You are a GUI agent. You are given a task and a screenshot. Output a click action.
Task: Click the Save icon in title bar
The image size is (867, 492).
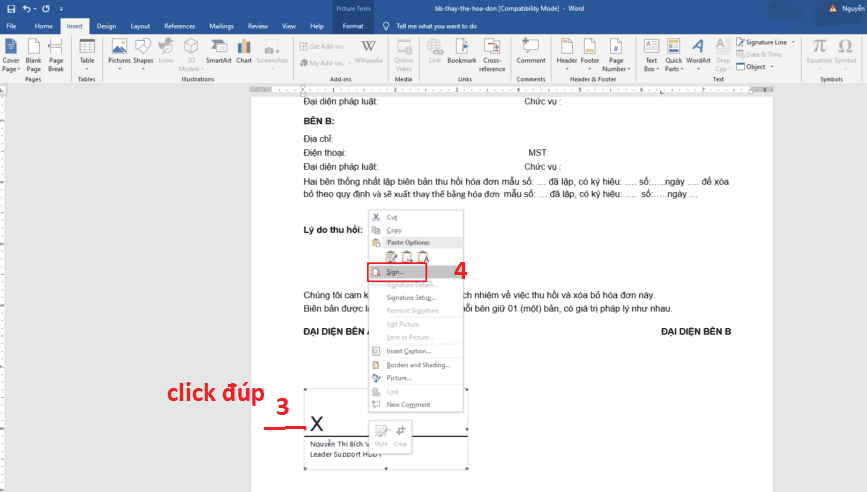tap(11, 9)
